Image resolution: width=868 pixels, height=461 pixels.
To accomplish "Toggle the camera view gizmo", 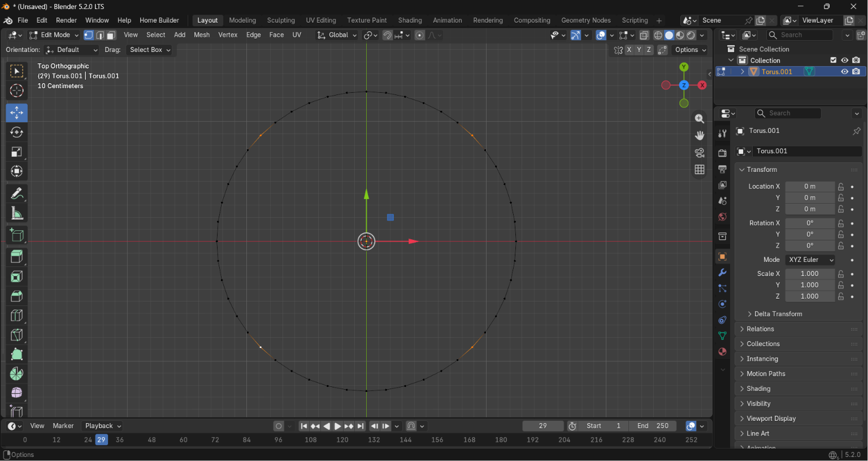I will [x=700, y=153].
